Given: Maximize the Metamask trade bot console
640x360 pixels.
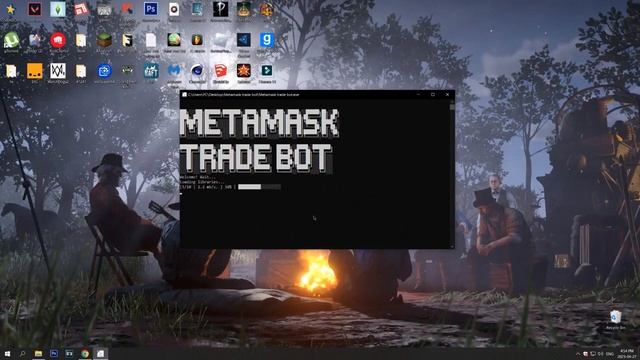Looking at the screenshot, I should tap(433, 94).
